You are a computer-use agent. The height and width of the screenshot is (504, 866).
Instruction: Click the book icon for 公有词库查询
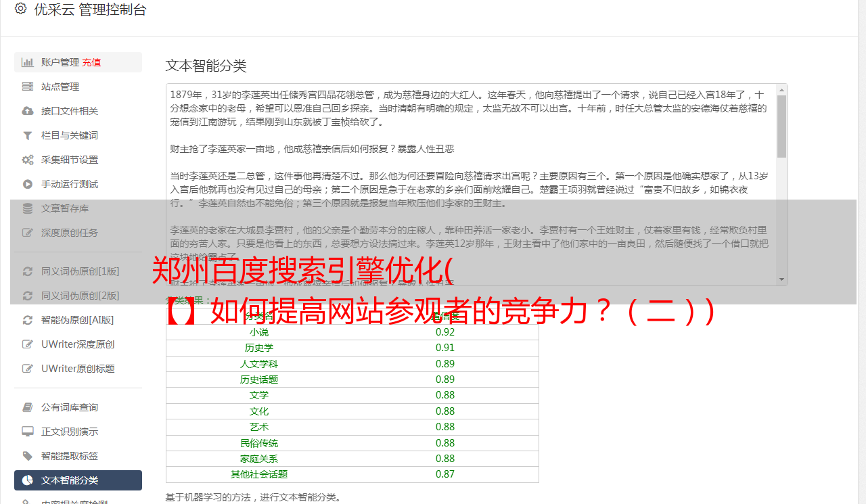[28, 407]
